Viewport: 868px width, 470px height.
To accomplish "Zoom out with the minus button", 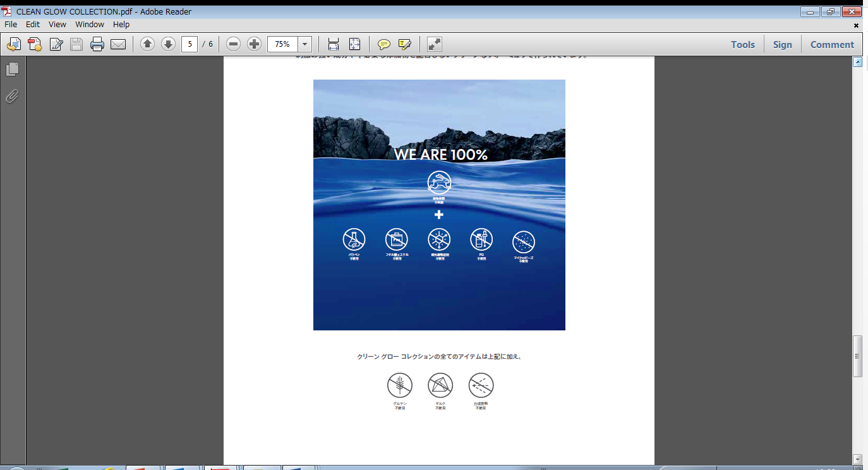I will pos(233,44).
